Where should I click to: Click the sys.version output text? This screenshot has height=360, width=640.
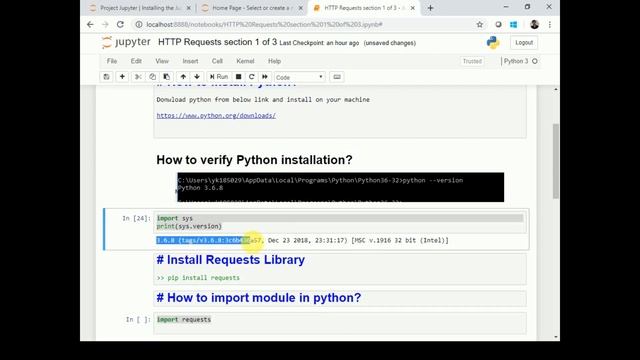point(302,240)
